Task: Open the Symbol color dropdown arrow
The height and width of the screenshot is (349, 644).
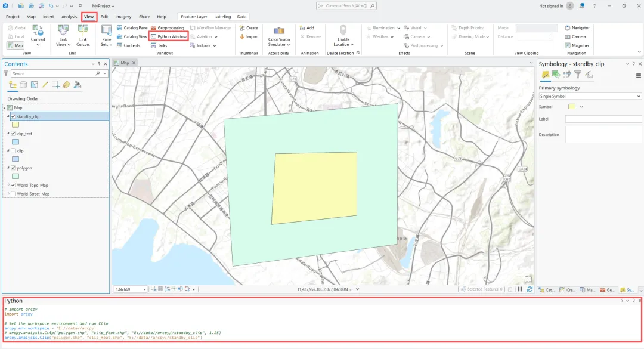Action: [x=581, y=107]
